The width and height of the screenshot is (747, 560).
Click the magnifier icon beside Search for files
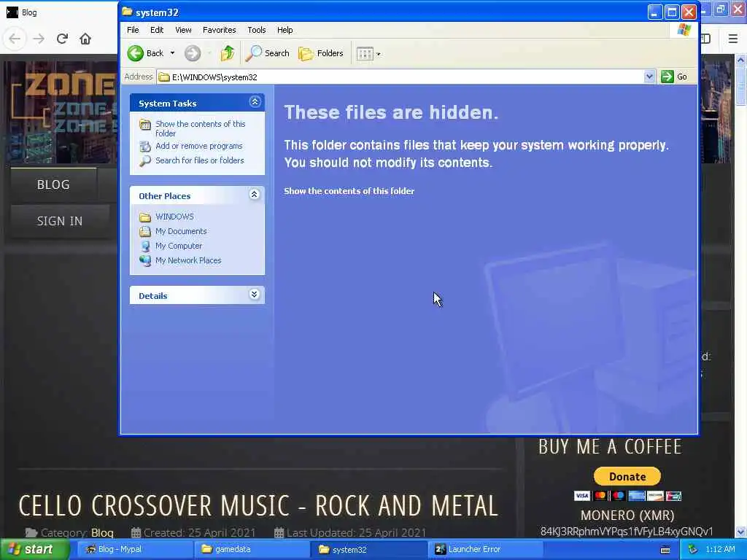145,161
